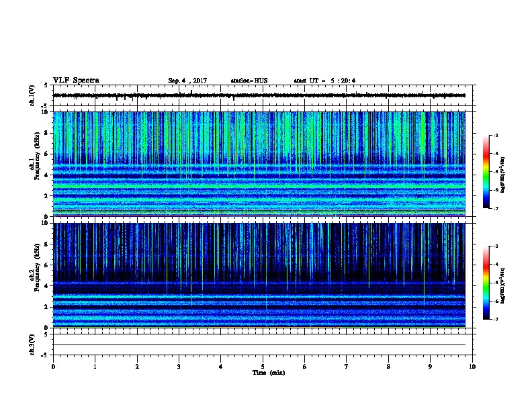Click the ch.1 spectrogram panel
Screen dimensions: 532x411
pos(259,164)
